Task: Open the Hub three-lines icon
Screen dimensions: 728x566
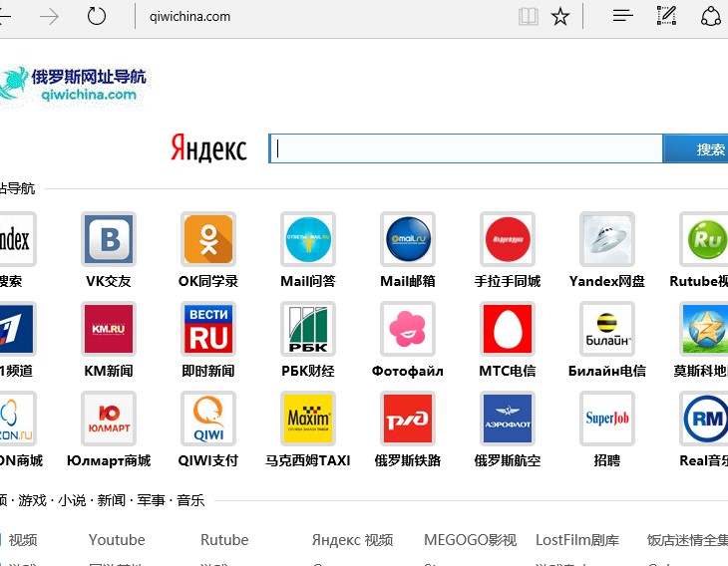Action: pos(622,16)
